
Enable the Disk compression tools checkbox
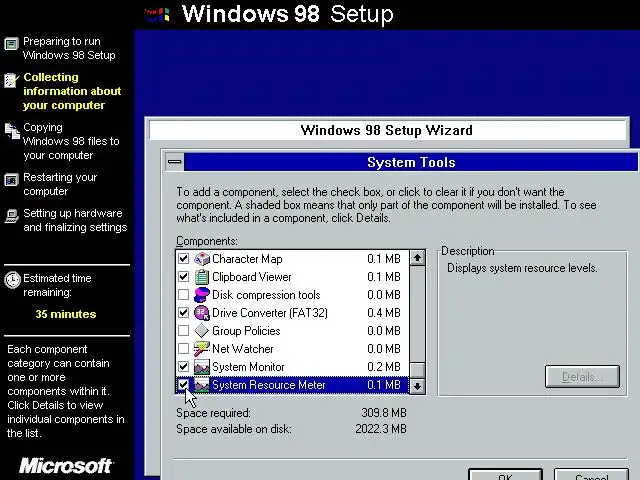point(184,295)
